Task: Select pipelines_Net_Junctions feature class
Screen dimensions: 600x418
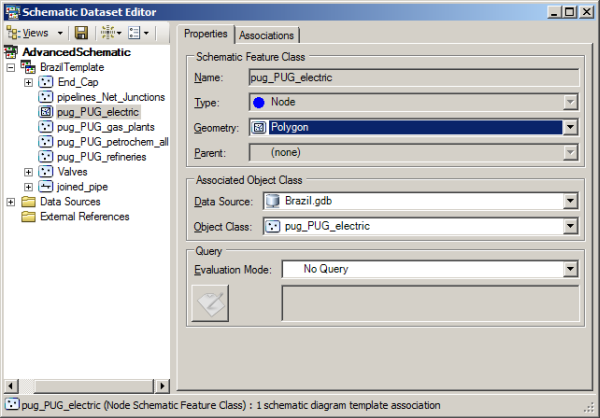Action: 110,97
